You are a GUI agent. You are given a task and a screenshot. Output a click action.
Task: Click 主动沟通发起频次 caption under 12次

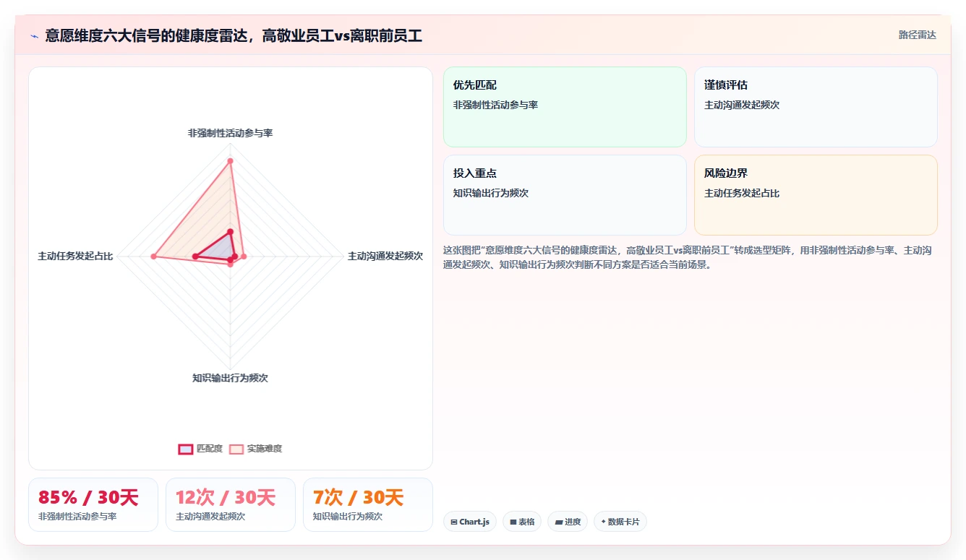coord(210,517)
